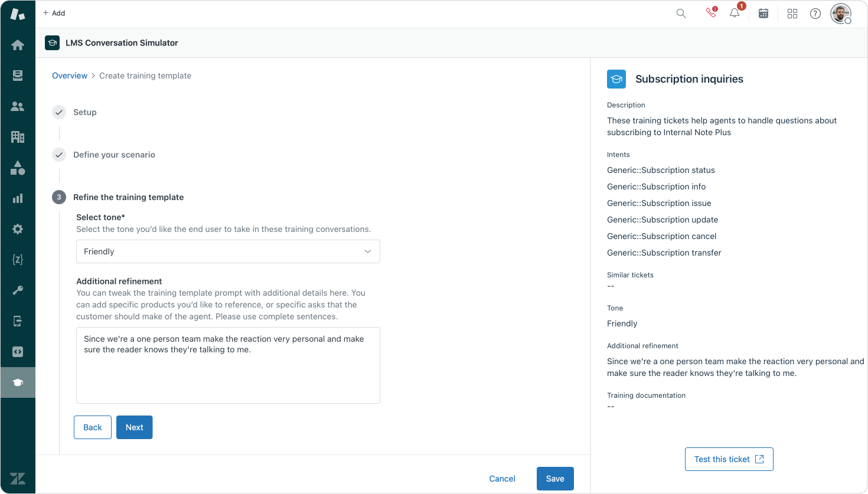This screenshot has height=494, width=868.
Task: Click the Similar tickets label
Action: click(x=630, y=275)
